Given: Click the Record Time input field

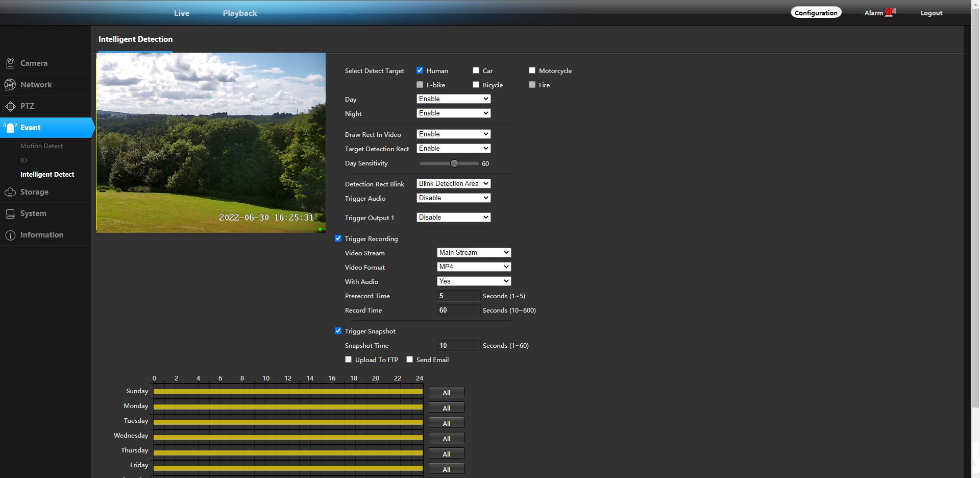Looking at the screenshot, I should 458,310.
